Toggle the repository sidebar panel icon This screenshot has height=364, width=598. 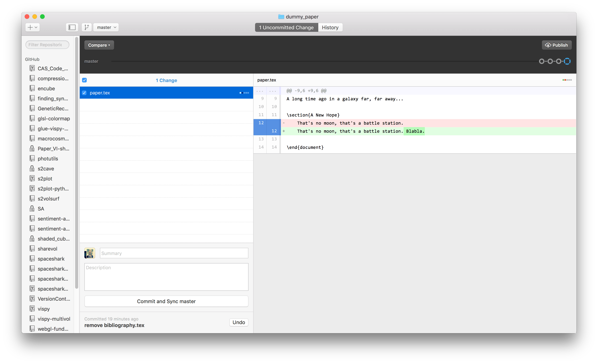click(72, 27)
